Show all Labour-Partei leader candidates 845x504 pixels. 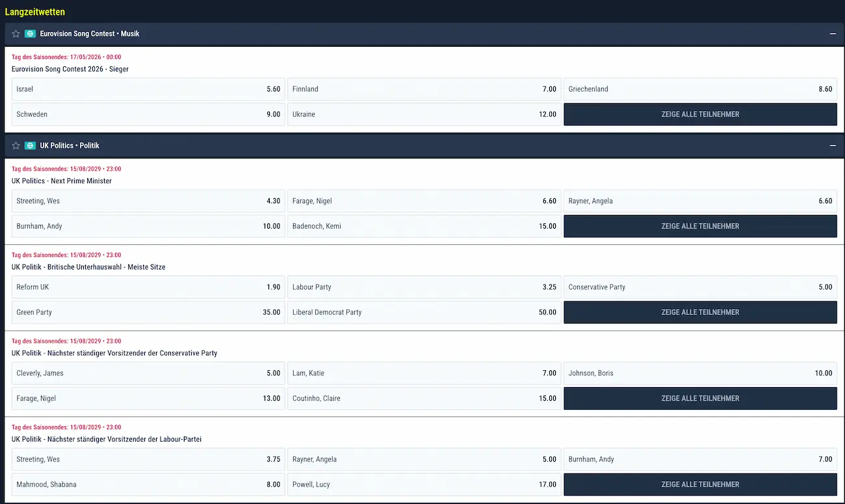(x=700, y=485)
